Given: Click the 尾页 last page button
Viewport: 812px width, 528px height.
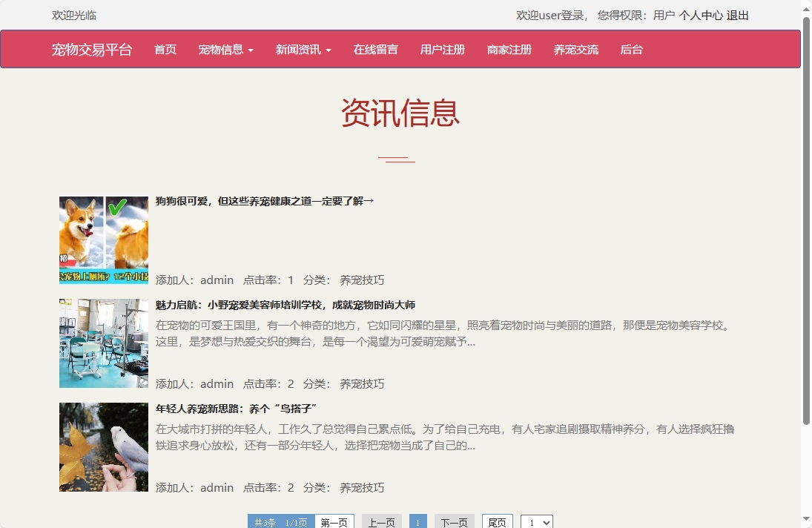Looking at the screenshot, I should (497, 521).
